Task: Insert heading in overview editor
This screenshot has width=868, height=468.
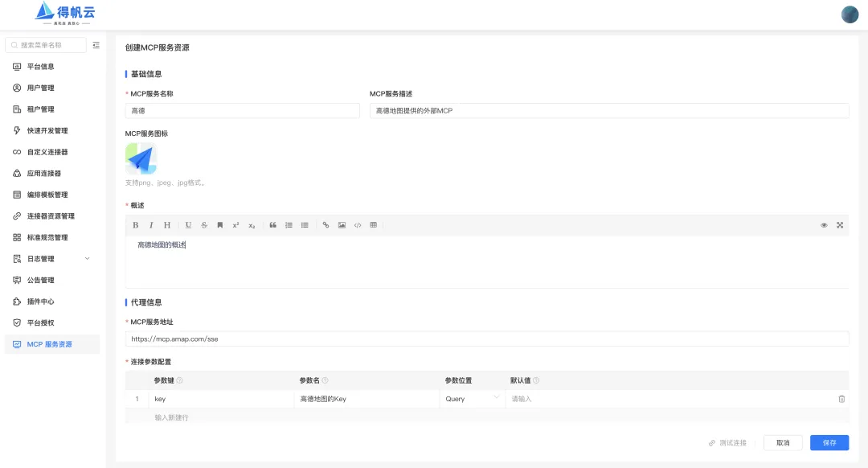Action: [166, 225]
